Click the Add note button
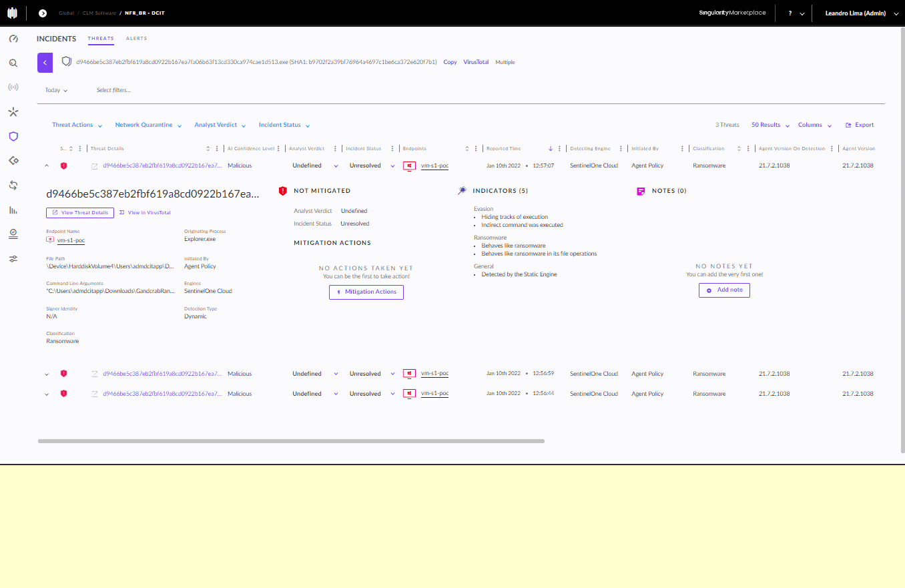Image resolution: width=905 pixels, height=588 pixels. tap(724, 290)
